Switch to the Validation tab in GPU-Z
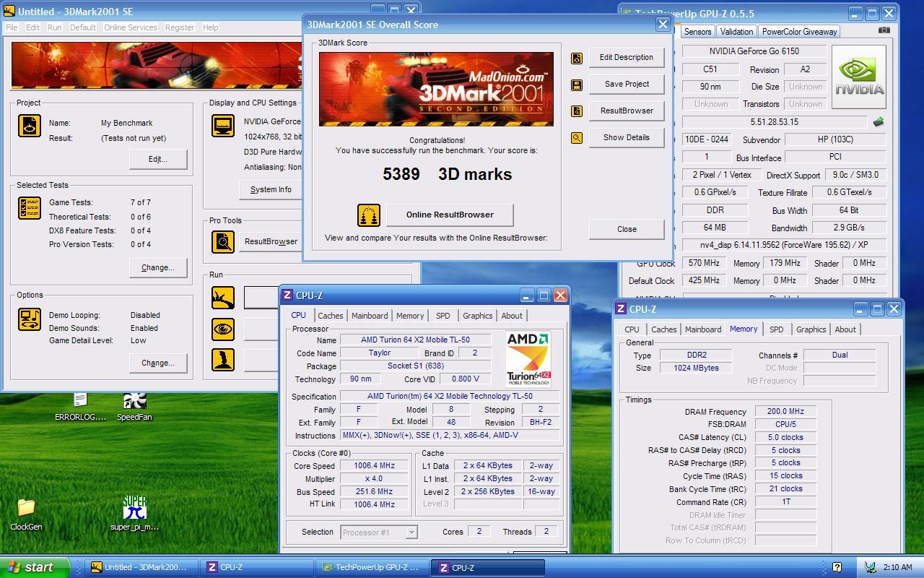Screen dimensions: 924x578 736,32
